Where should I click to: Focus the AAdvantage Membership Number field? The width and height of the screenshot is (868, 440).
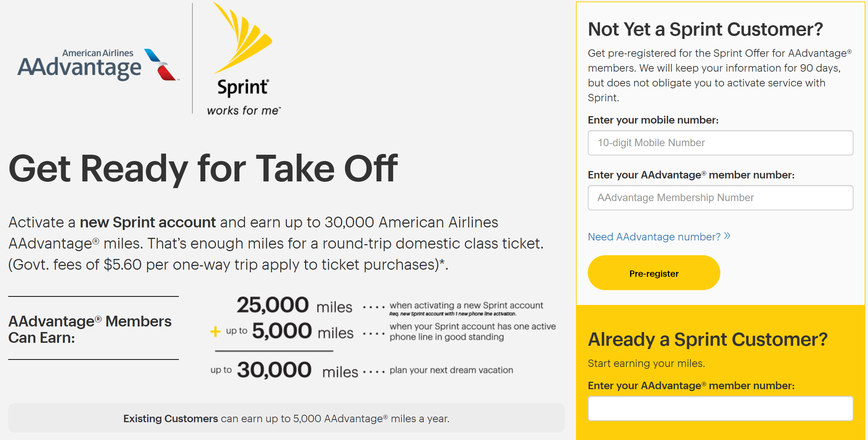[720, 198]
